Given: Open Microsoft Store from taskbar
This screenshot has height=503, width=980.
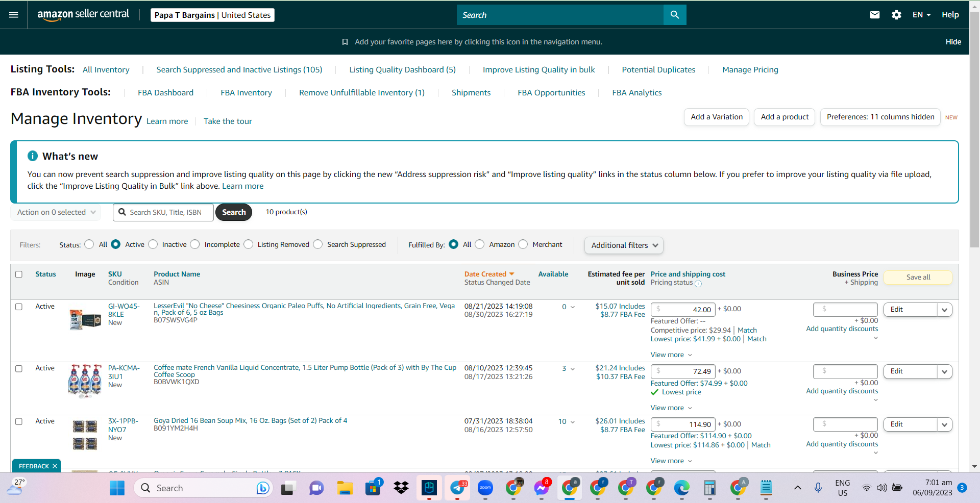Looking at the screenshot, I should pyautogui.click(x=373, y=488).
